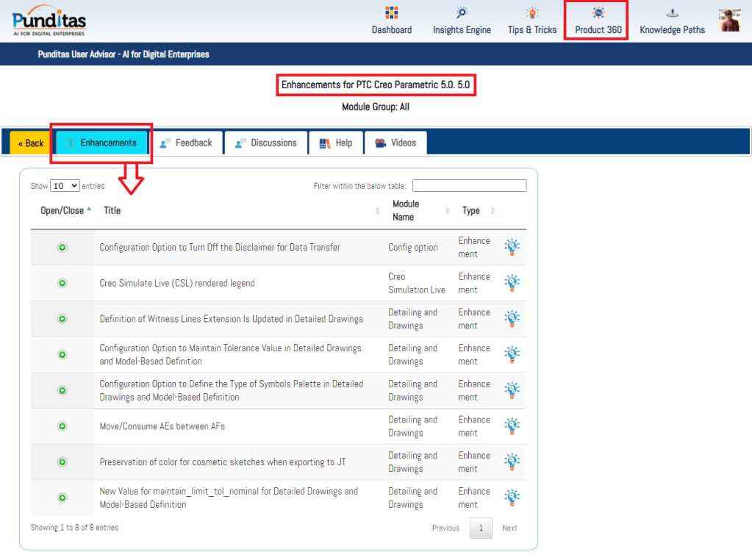752x560 pixels.
Task: Click the user profile avatar
Action: click(729, 21)
